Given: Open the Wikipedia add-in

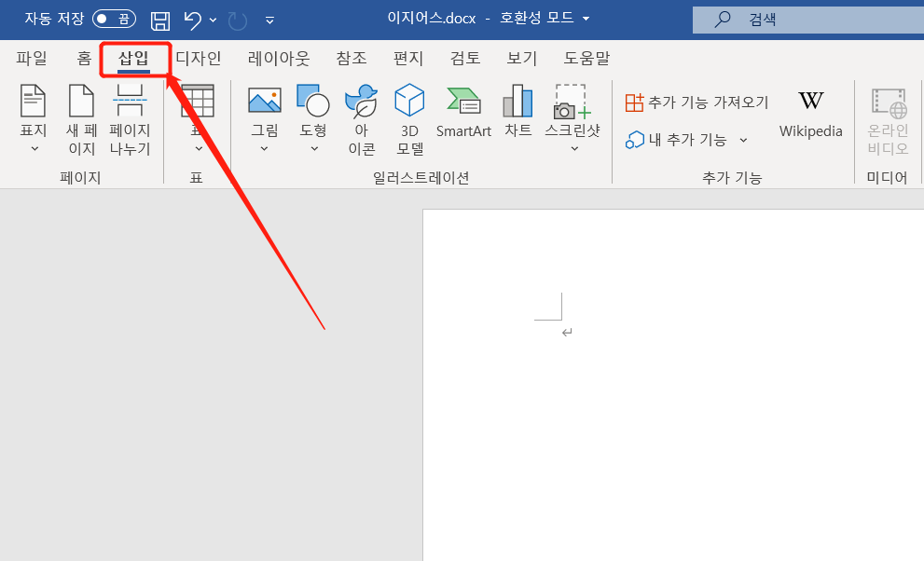Looking at the screenshot, I should (810, 114).
